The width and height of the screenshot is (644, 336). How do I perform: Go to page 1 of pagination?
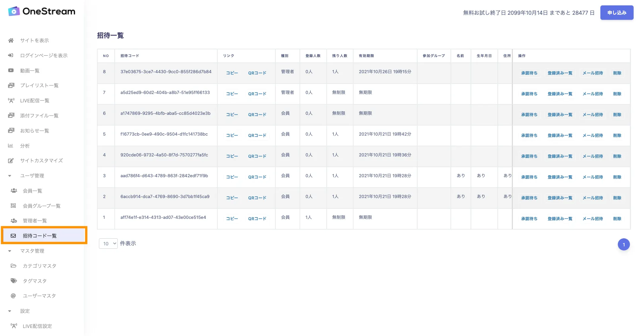pos(624,245)
